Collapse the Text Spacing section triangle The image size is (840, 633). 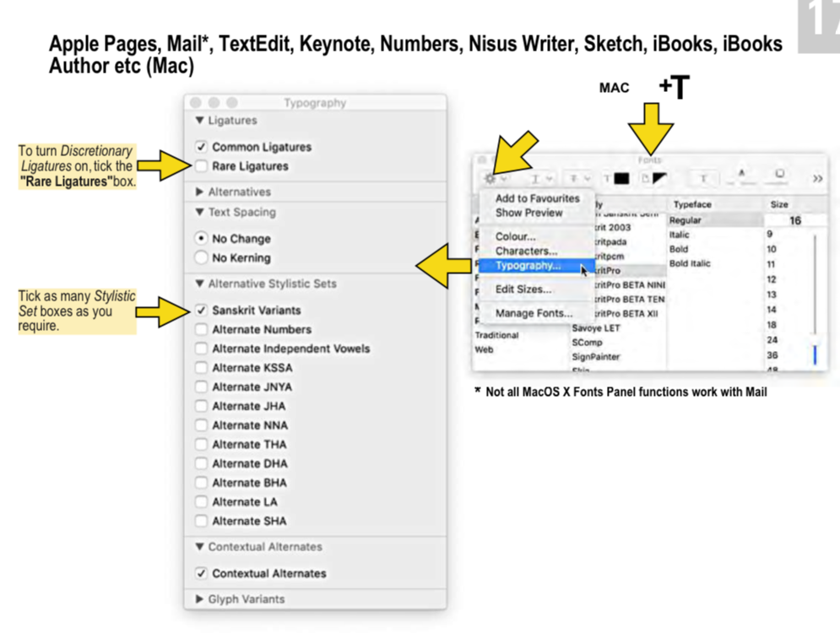200,212
